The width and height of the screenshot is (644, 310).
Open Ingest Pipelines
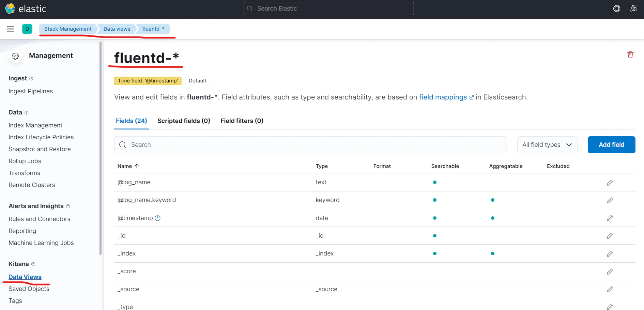pos(31,91)
